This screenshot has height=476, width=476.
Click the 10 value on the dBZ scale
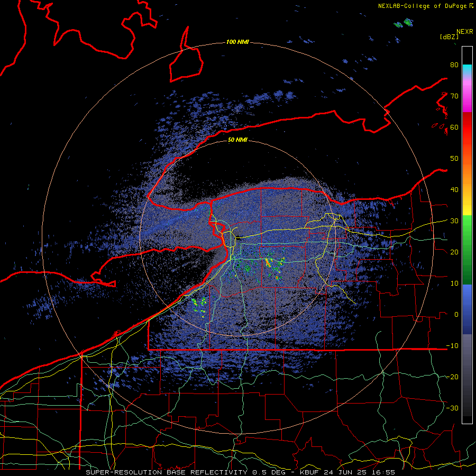(x=454, y=283)
